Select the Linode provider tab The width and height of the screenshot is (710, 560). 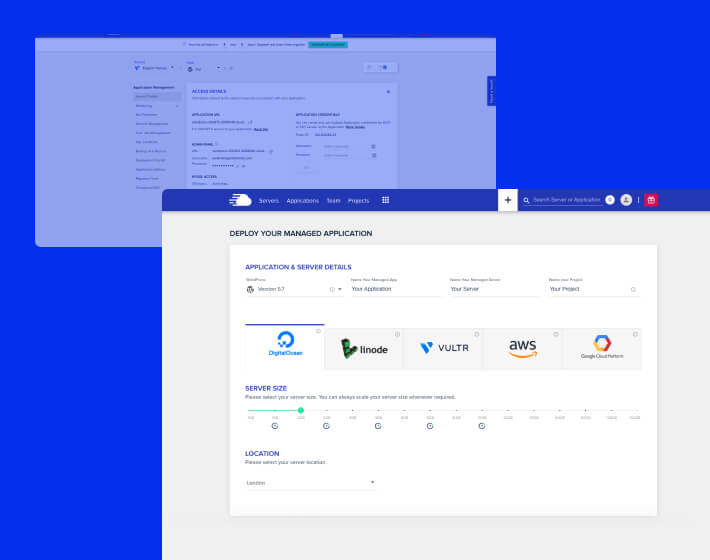click(364, 349)
